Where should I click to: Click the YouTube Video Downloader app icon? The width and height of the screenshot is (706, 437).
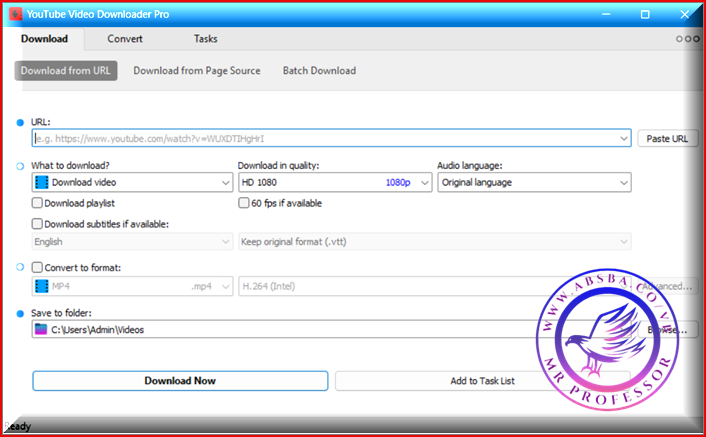(16, 14)
